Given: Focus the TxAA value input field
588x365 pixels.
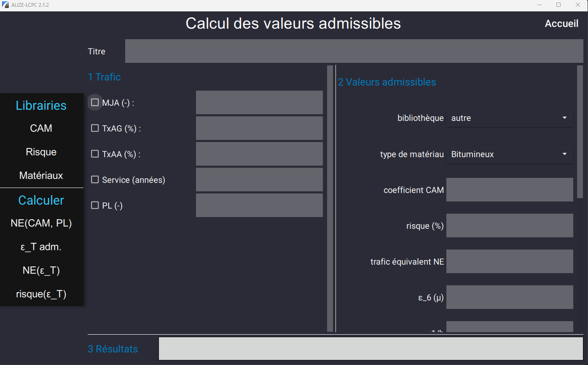Looking at the screenshot, I should (x=259, y=154).
